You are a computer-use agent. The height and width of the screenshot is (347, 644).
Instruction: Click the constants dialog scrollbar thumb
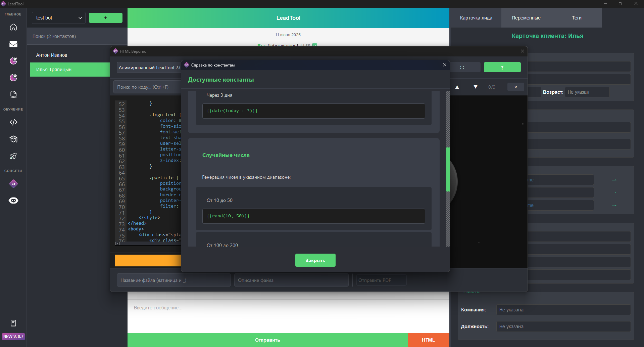(448, 169)
